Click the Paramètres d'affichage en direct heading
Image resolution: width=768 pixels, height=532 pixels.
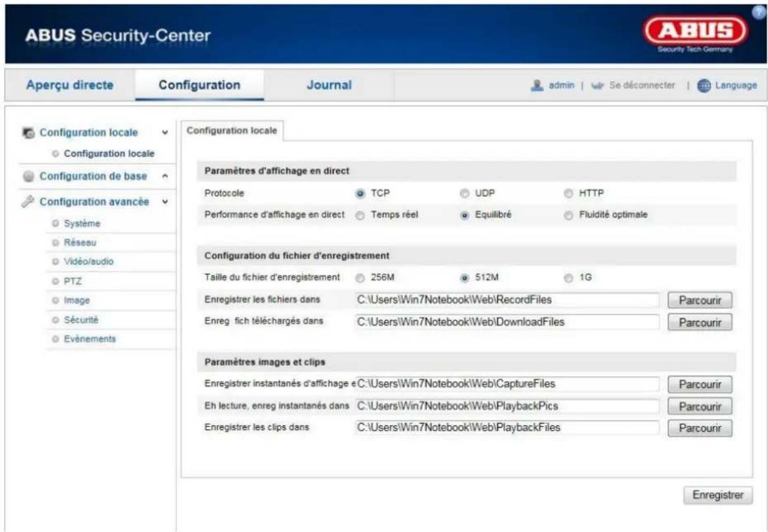pos(278,171)
